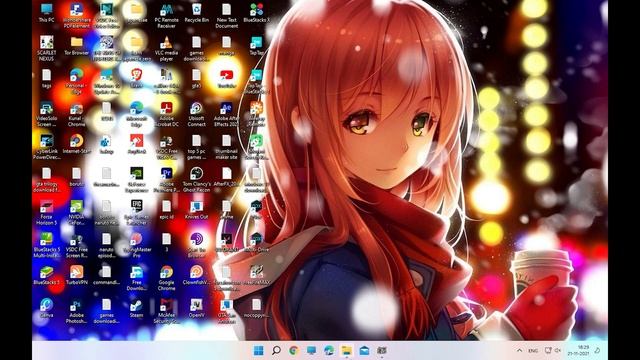Launch Tom Clancy's Ghost Recon
This screenshot has width=640, height=360.
196,180
